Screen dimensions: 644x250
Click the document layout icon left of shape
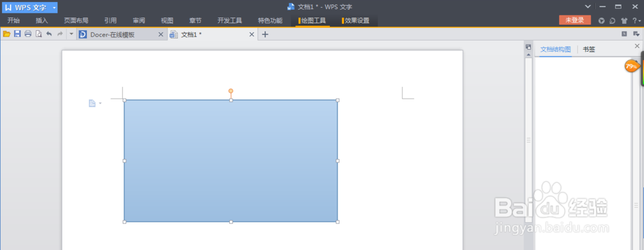coord(92,103)
